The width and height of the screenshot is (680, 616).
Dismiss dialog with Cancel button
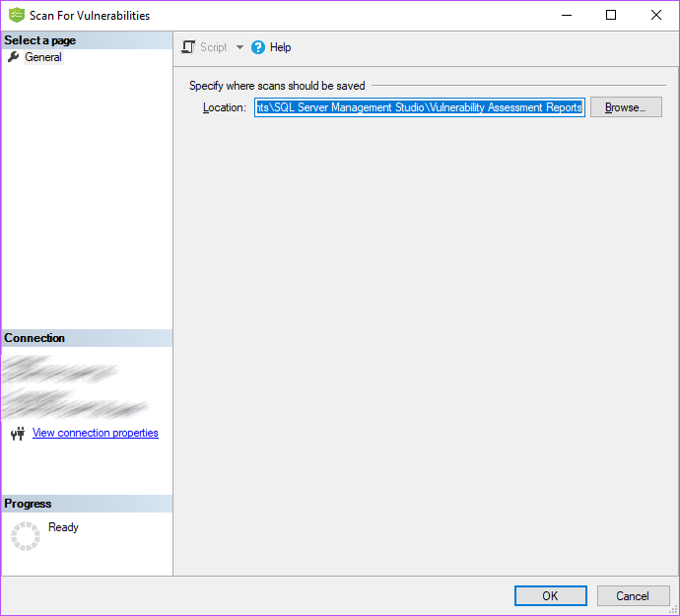click(x=632, y=595)
